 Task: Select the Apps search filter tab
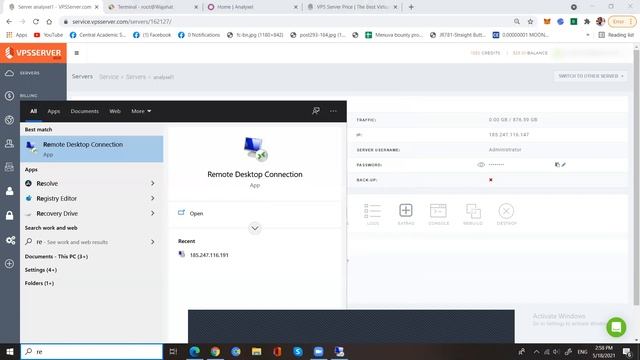pos(53,111)
